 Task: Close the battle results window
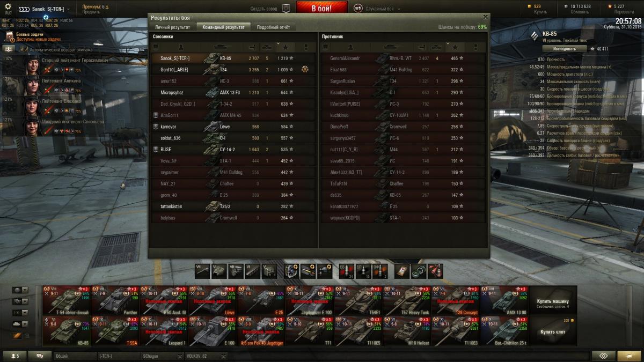pos(485,17)
